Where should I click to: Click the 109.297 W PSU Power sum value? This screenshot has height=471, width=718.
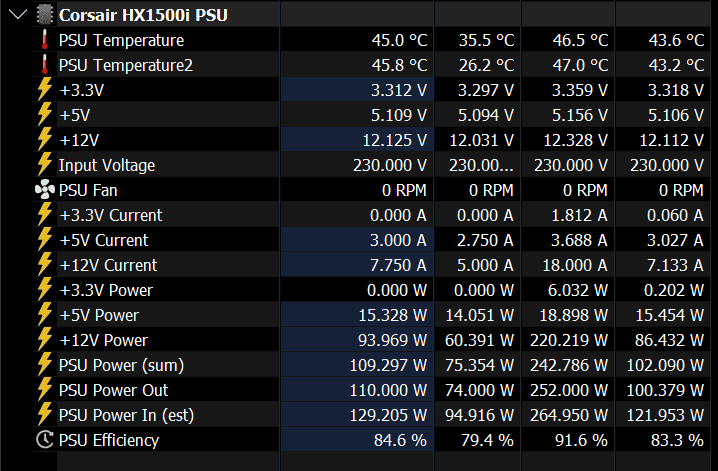388,365
